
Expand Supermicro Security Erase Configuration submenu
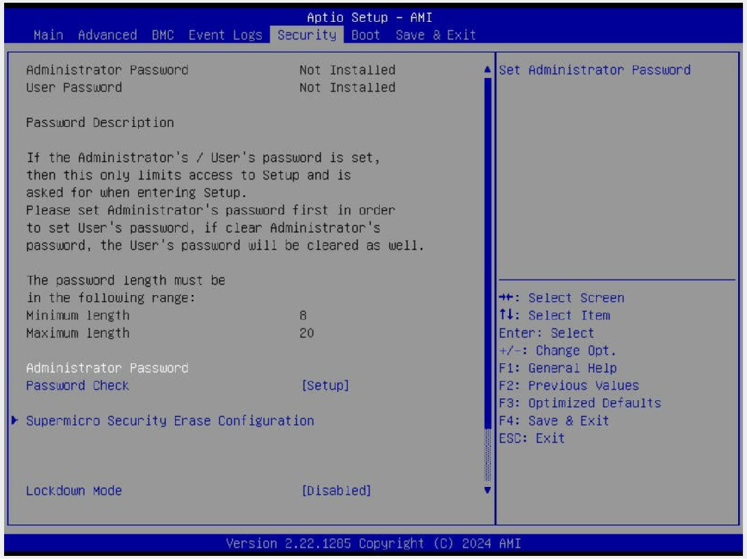tap(169, 421)
